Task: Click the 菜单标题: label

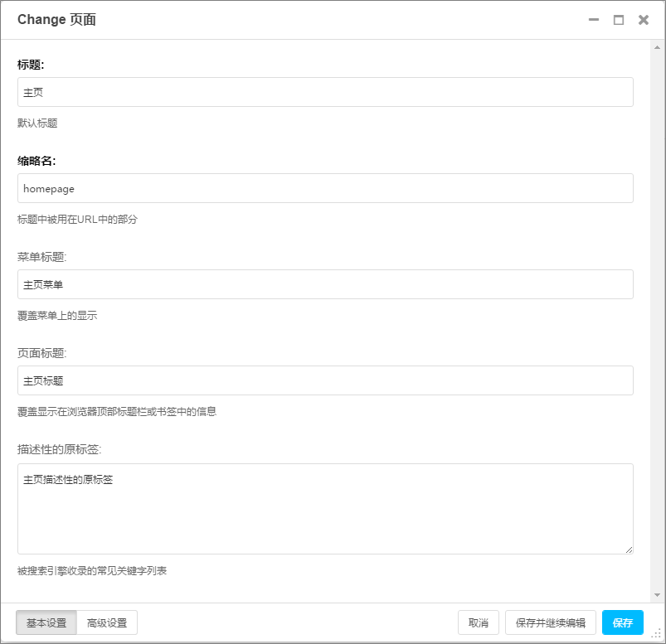Action: pos(42,257)
